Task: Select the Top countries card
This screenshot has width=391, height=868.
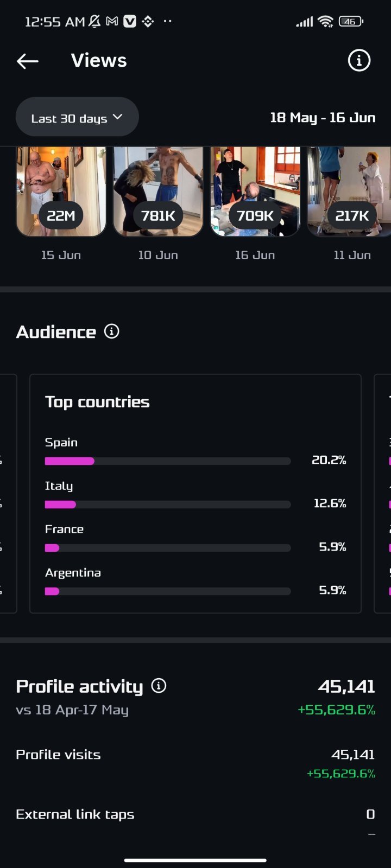Action: [x=195, y=494]
